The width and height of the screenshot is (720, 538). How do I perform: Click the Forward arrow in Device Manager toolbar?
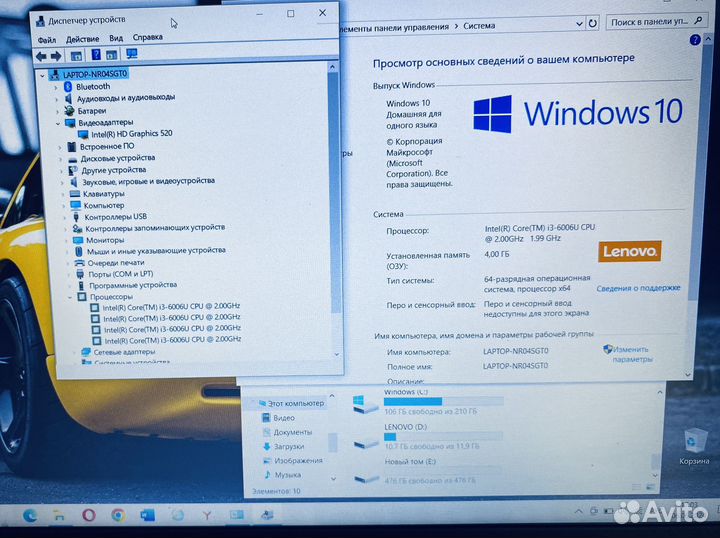[56, 56]
